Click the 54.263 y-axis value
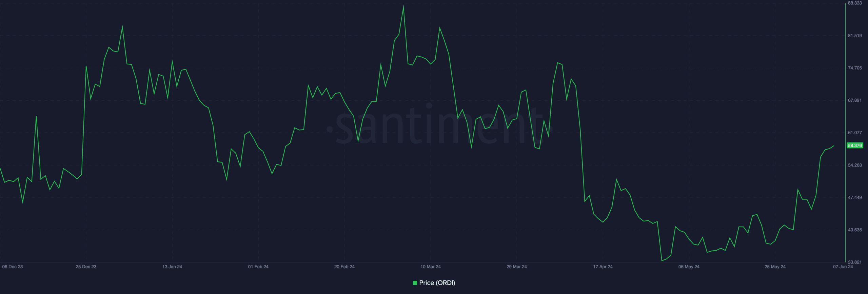868x294 pixels. click(855, 165)
